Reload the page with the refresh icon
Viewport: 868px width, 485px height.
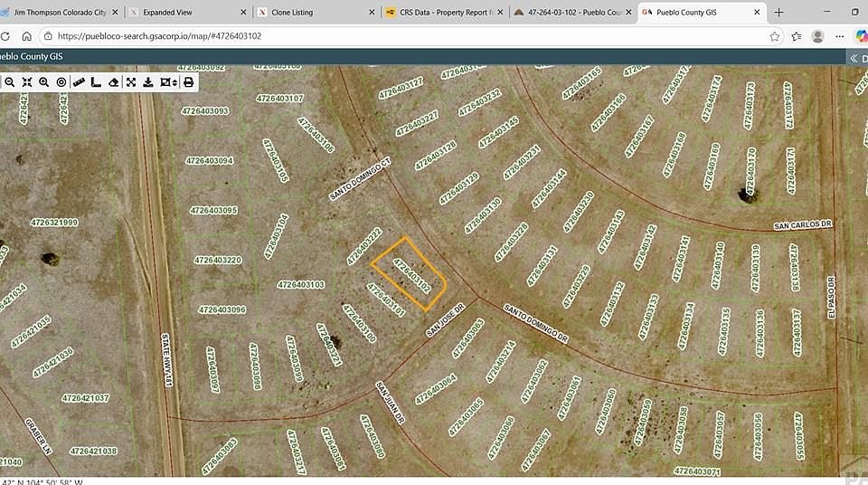click(5, 36)
